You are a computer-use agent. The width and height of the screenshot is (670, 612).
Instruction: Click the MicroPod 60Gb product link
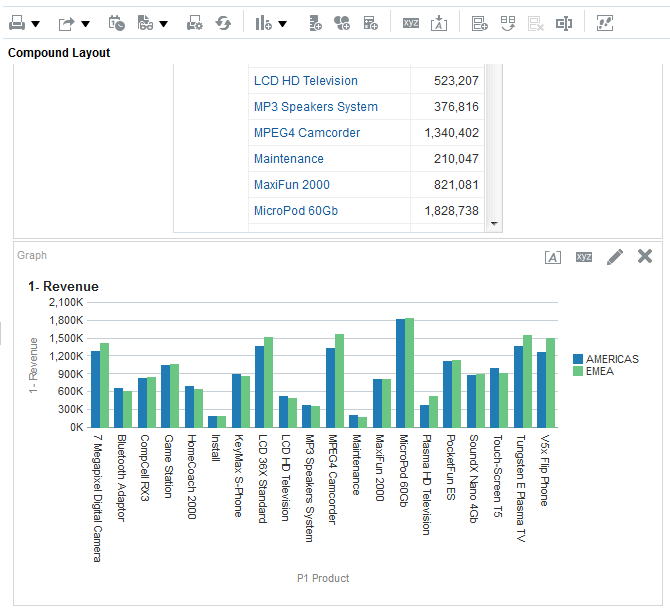pyautogui.click(x=296, y=211)
